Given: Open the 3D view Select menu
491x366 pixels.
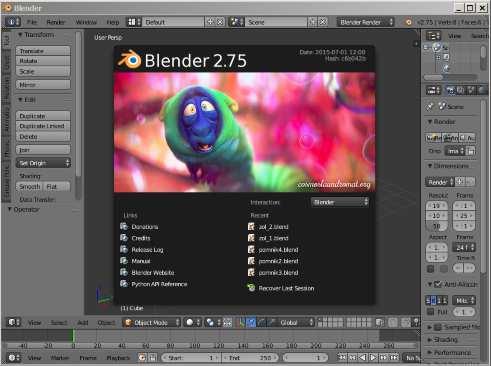Looking at the screenshot, I should [x=59, y=322].
